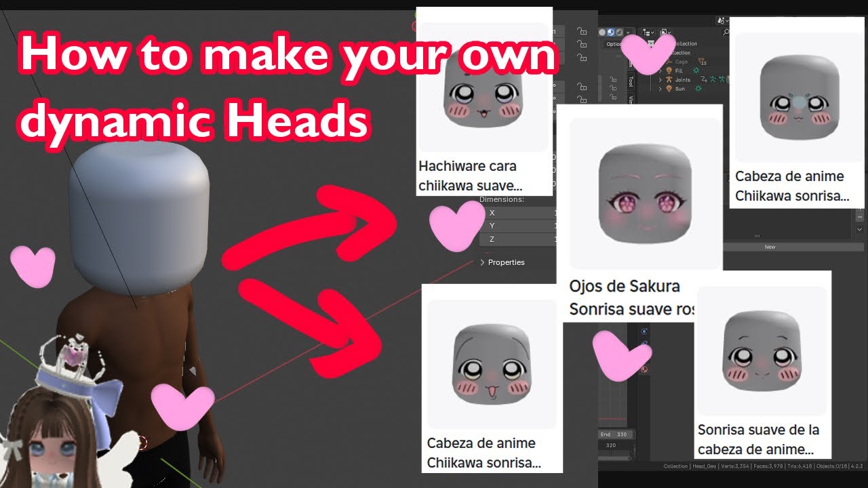This screenshot has width=868, height=488.
Task: Expand the Properties panel section
Action: click(x=502, y=262)
